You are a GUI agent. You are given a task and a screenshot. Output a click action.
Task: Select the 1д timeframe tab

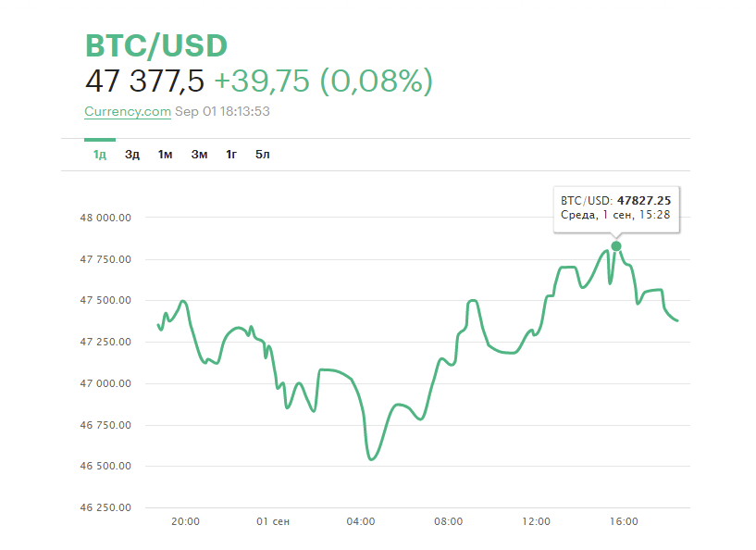point(98,154)
